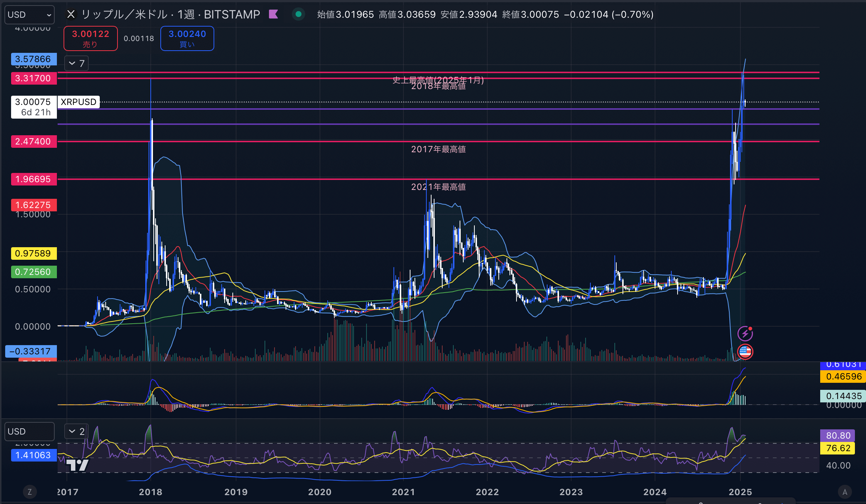Click the Z timezone button bottom left
The width and height of the screenshot is (866, 504).
click(30, 492)
